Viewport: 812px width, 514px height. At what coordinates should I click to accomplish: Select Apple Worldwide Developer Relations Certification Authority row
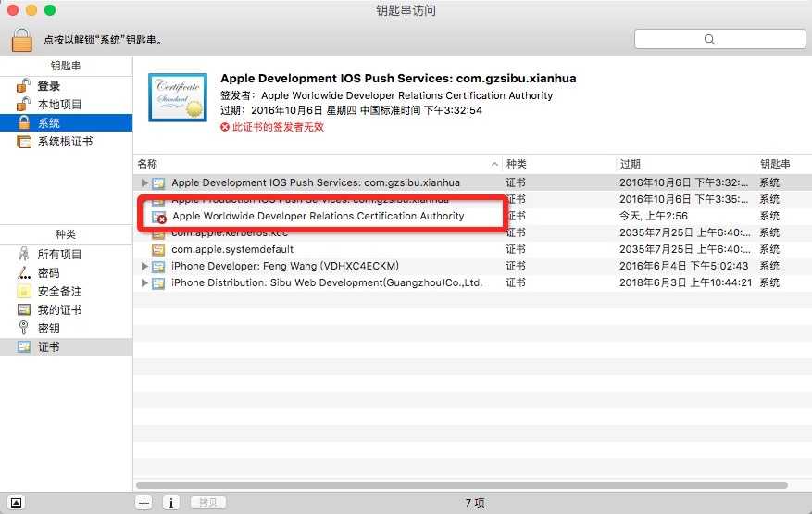pyautogui.click(x=472, y=216)
